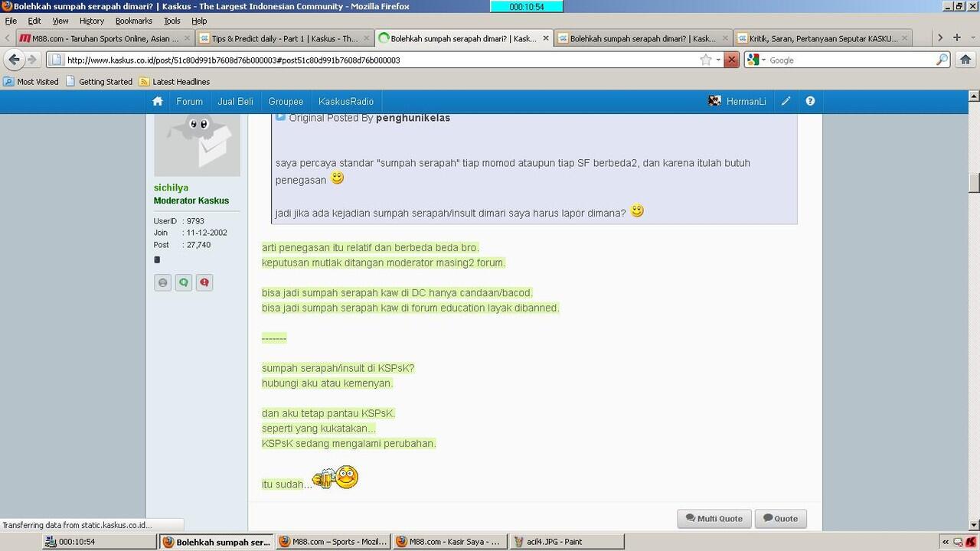Screen dimensions: 980x551
Task: Switch to M88.com – Sports taskbar window
Action: point(332,542)
